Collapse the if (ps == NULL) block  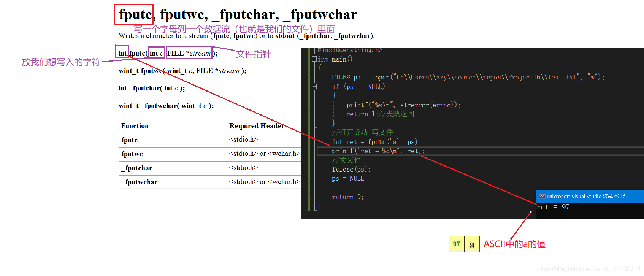coord(314,86)
